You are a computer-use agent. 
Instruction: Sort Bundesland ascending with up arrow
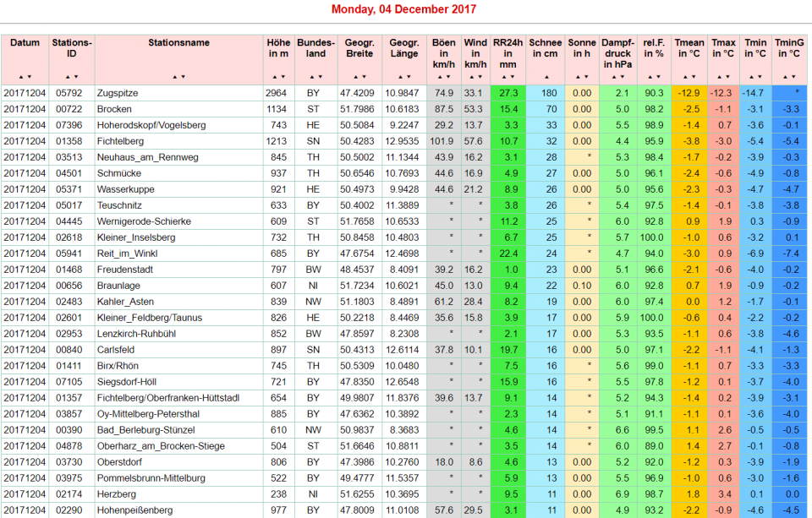pyautogui.click(x=312, y=77)
